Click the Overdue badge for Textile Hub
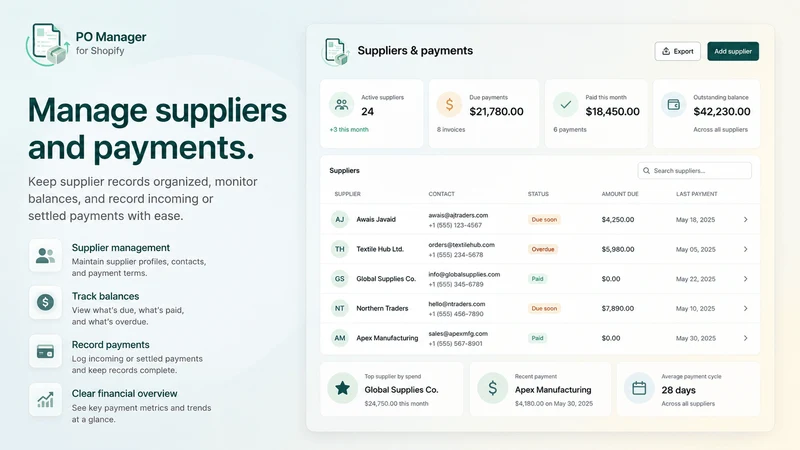Screen dimensions: 800x450 543,249
